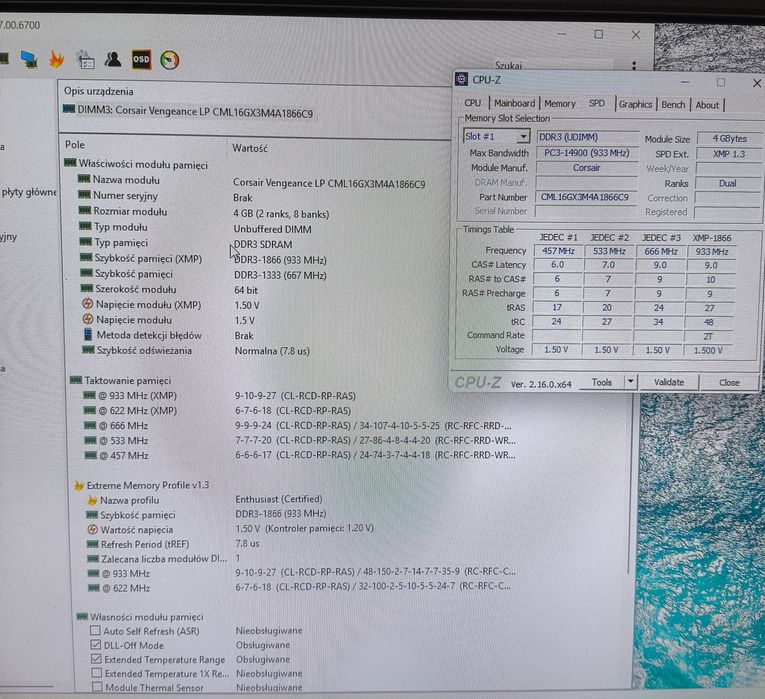
Task: Open the About tab in CPU-Z
Action: [x=707, y=105]
